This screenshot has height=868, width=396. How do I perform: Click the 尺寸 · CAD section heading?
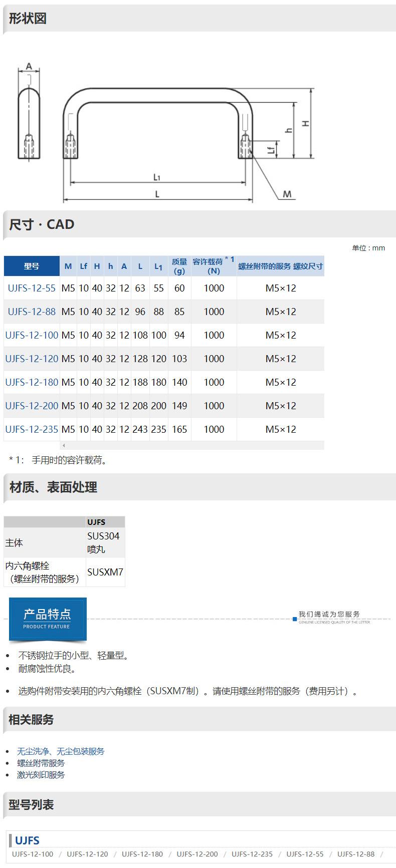(x=42, y=224)
